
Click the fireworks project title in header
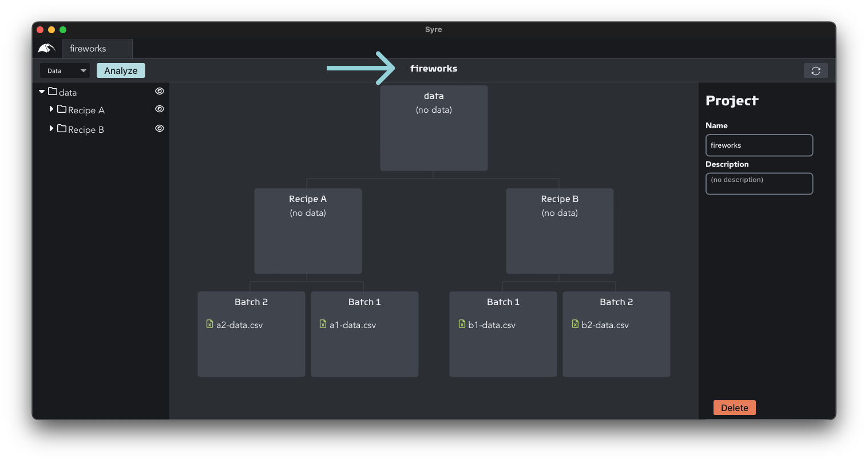[434, 68]
